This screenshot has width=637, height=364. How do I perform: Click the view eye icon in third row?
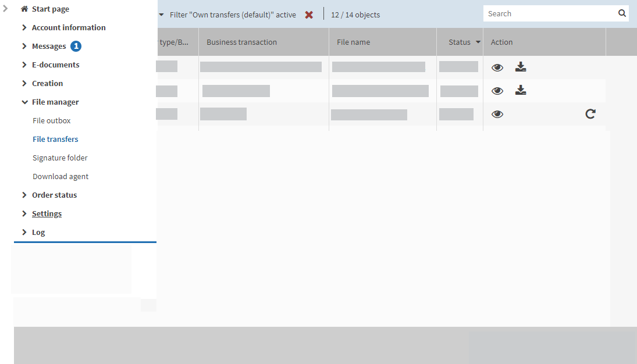coord(497,114)
